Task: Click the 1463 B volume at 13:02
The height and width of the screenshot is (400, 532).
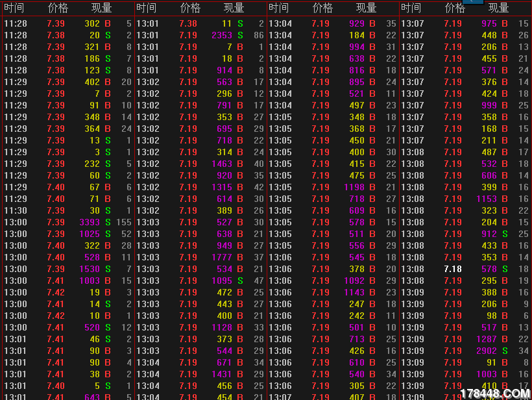Action: coord(222,164)
